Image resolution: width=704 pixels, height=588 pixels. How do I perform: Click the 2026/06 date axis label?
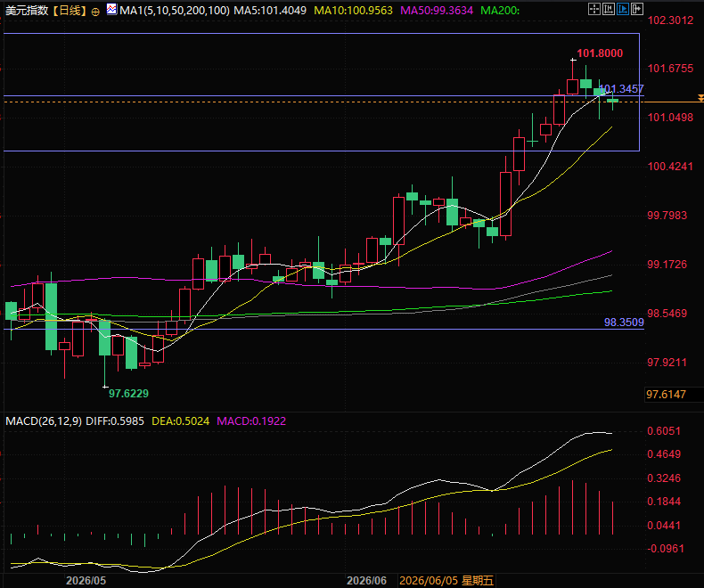pyautogui.click(x=366, y=580)
